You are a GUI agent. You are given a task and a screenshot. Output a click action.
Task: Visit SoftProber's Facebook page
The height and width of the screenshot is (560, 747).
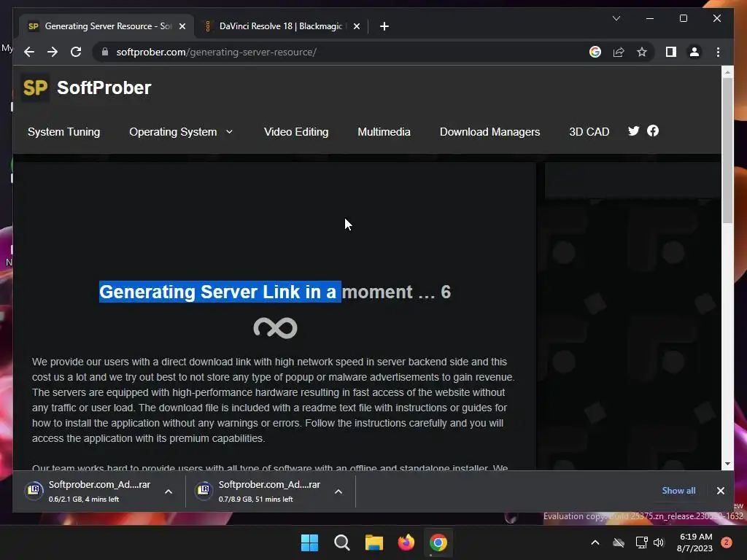[653, 131]
